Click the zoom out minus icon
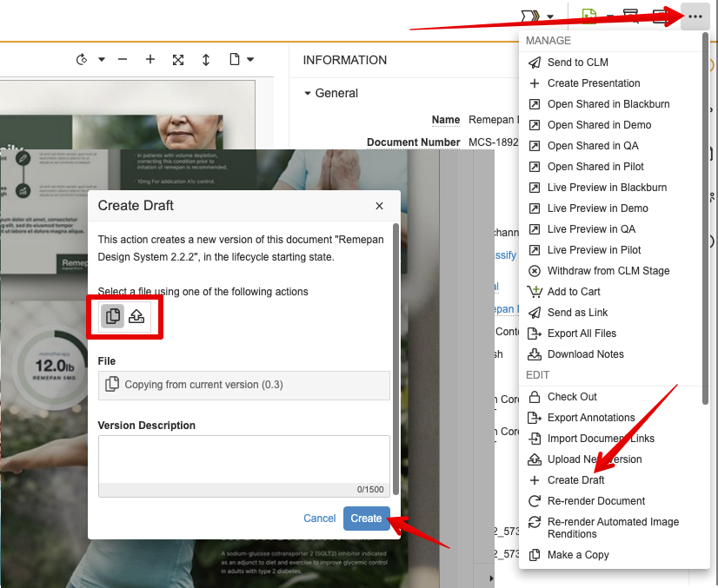This screenshot has width=718, height=588. pyautogui.click(x=123, y=60)
